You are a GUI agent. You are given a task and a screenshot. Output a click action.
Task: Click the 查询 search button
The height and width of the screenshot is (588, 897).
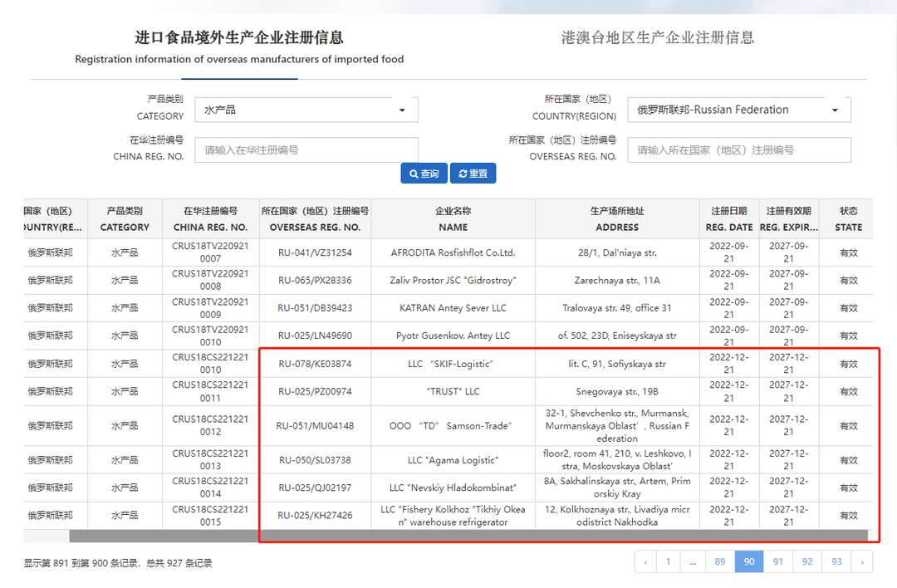click(x=424, y=174)
